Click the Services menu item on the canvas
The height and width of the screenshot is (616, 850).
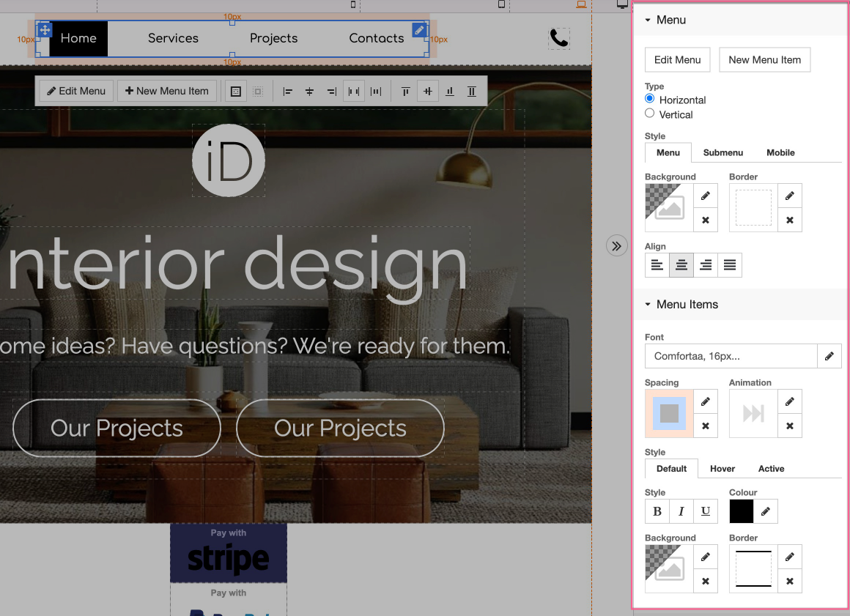coord(173,39)
